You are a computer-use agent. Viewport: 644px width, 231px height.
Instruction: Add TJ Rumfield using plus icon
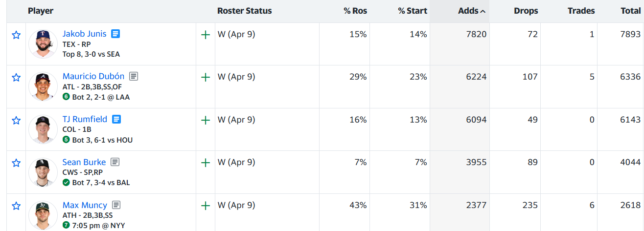click(206, 120)
